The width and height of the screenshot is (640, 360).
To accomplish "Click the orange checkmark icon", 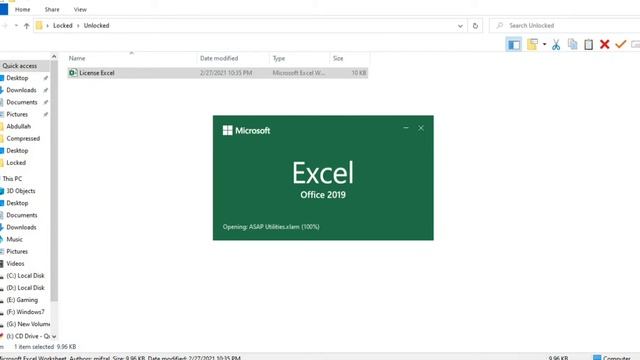I will tap(620, 44).
